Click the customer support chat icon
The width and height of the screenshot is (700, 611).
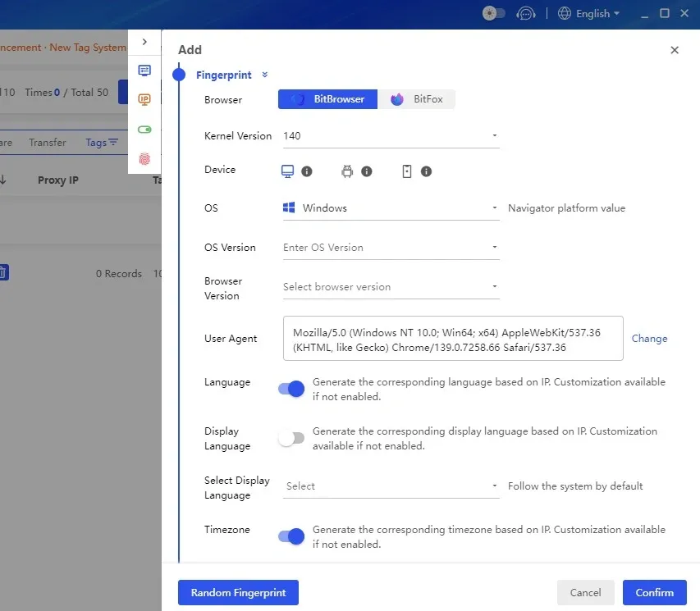click(x=525, y=14)
